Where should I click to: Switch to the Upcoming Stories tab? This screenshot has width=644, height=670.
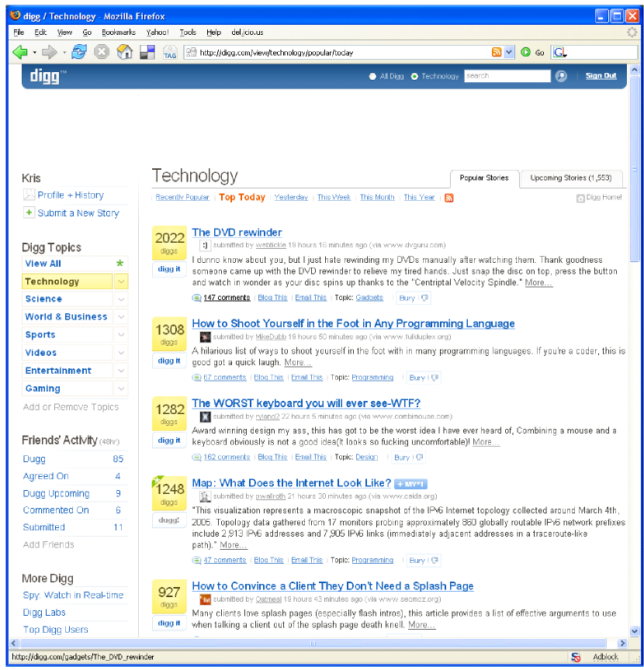[x=571, y=178]
